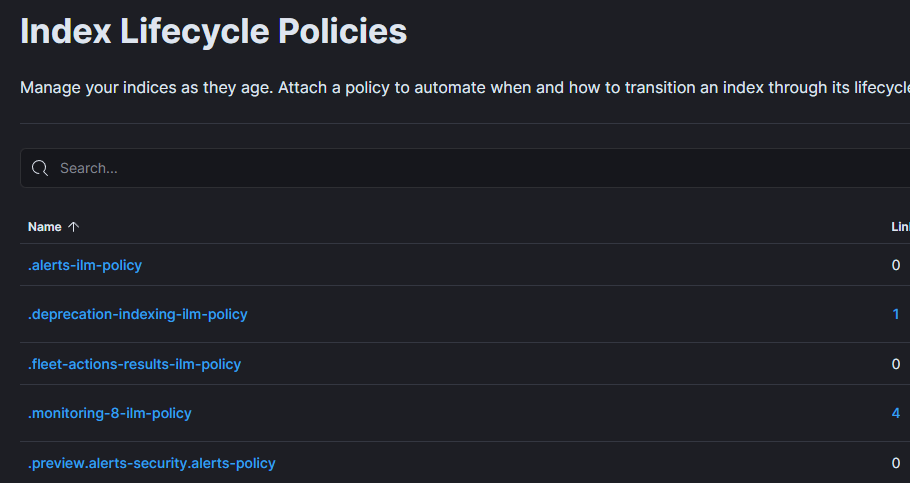Open the .monitoring-8-ilm-policy policy
This screenshot has width=910, height=483.
pos(110,413)
